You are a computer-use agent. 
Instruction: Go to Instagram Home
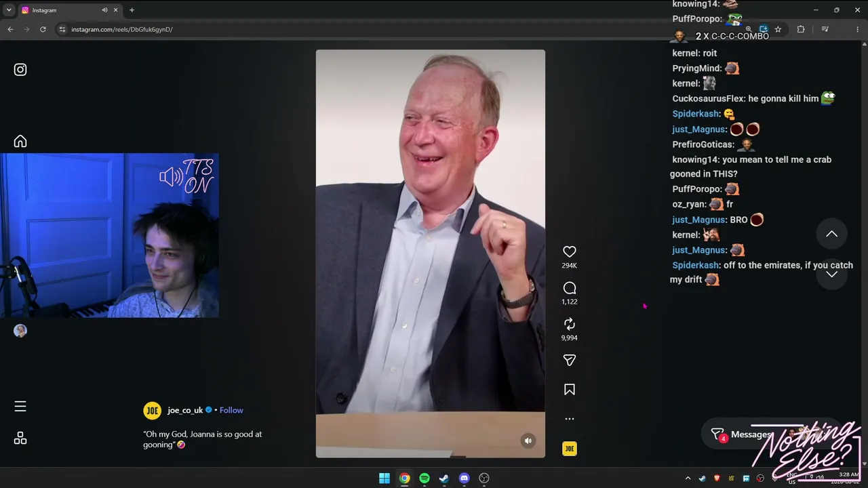[20, 141]
